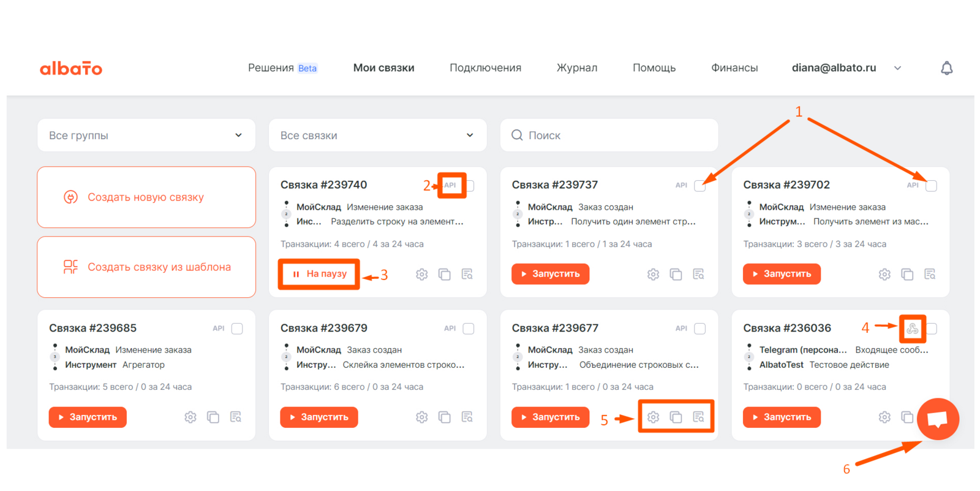Open log icon for Связка #239702
Viewport: 980px width, 491px height.
point(930,275)
